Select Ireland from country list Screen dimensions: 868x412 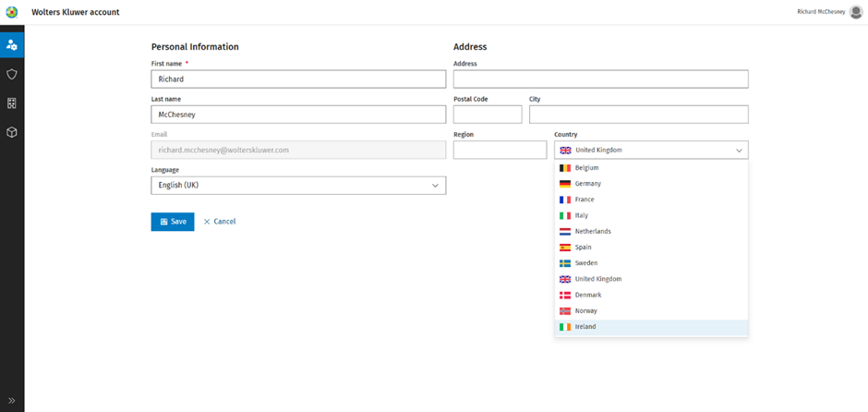tap(652, 327)
